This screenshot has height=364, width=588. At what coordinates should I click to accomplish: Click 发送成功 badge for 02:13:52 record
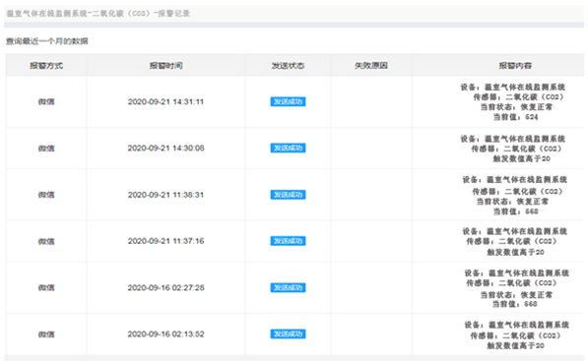[288, 334]
